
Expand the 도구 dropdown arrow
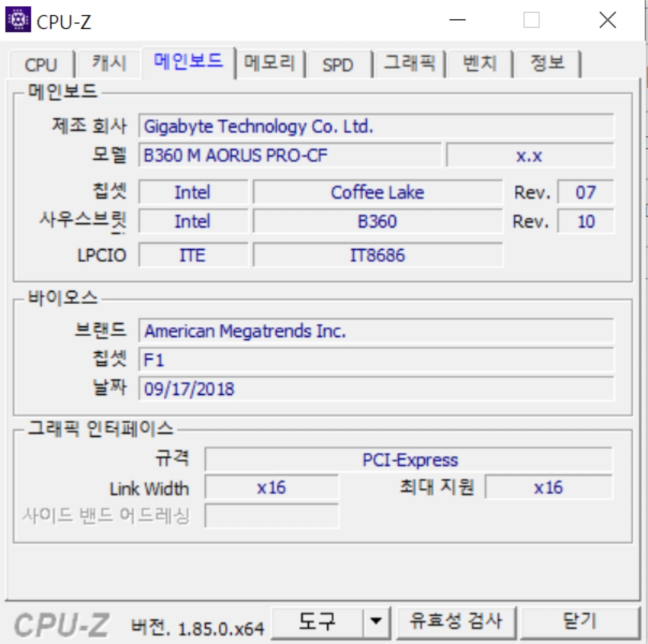tap(376, 622)
